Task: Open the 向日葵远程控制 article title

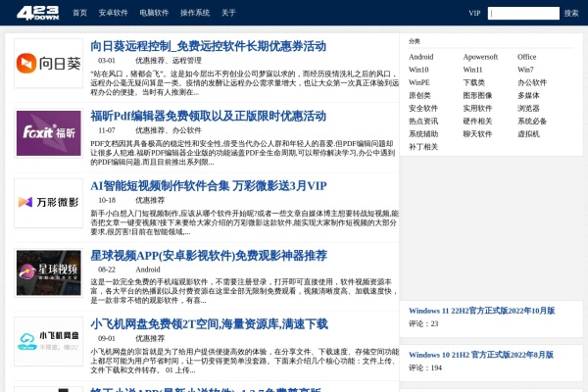Action: coord(208,46)
